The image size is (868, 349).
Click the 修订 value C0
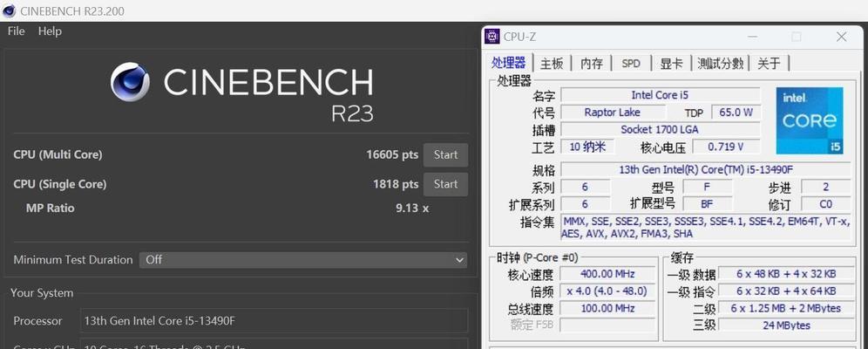(826, 204)
